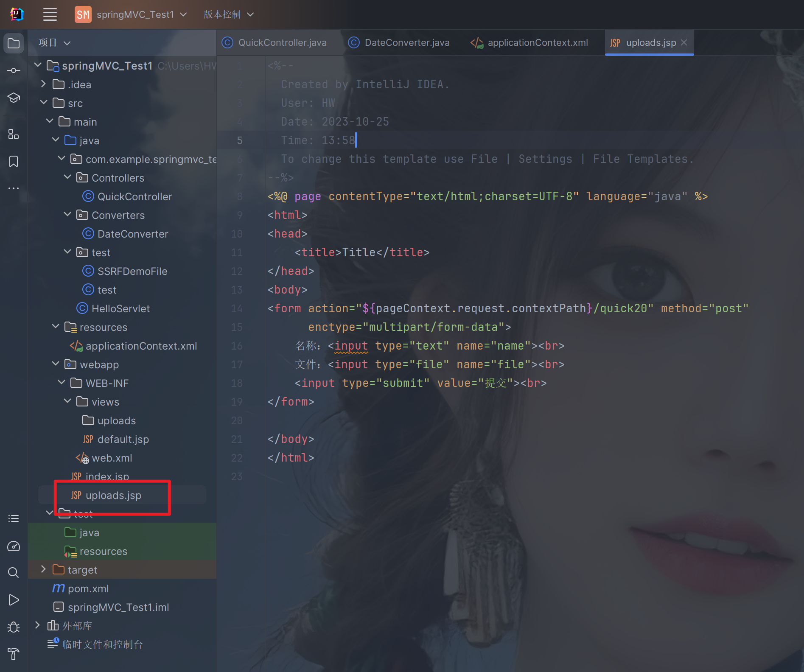
Task: Open the Profiler tool window
Action: 14,546
